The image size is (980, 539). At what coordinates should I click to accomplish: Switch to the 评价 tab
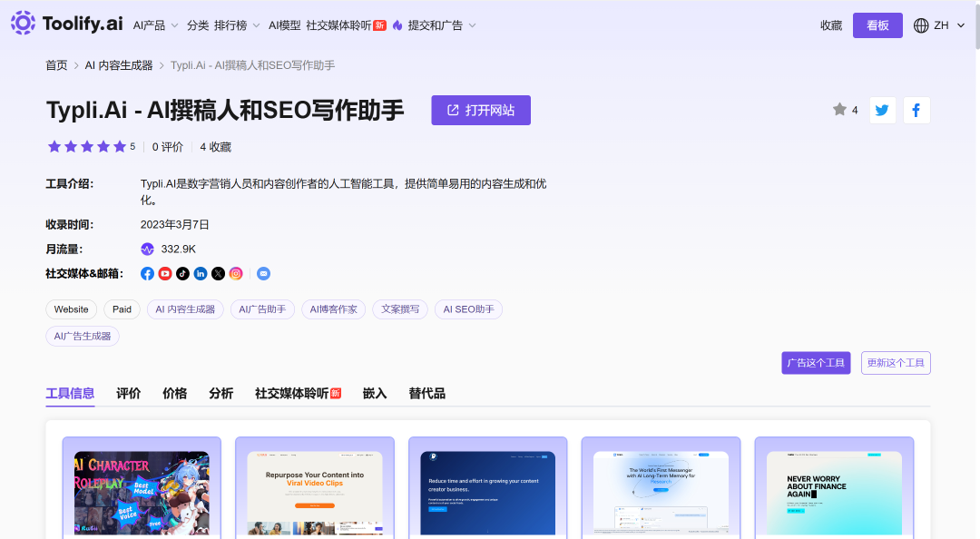pos(129,393)
